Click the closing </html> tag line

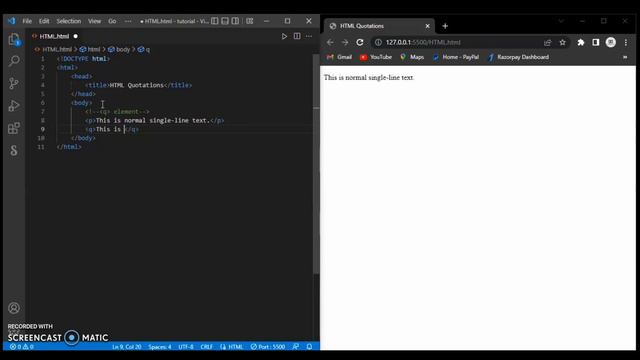(x=69, y=147)
